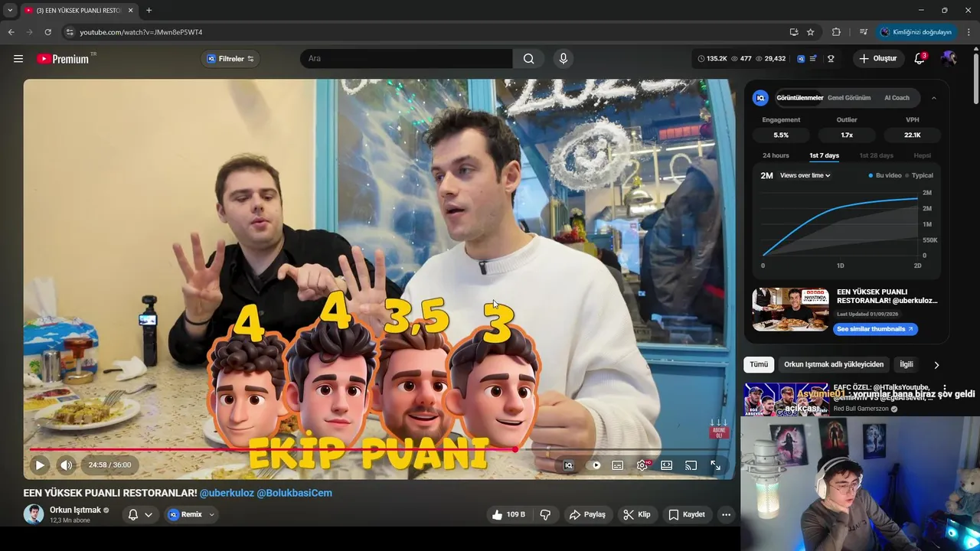Open the tab search dropdown in Chrome
Image resolution: width=980 pixels, height=551 pixels.
coord(10,10)
